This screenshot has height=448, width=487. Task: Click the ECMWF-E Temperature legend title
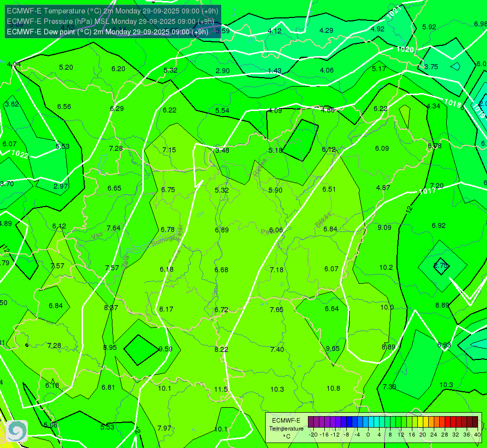click(286, 425)
